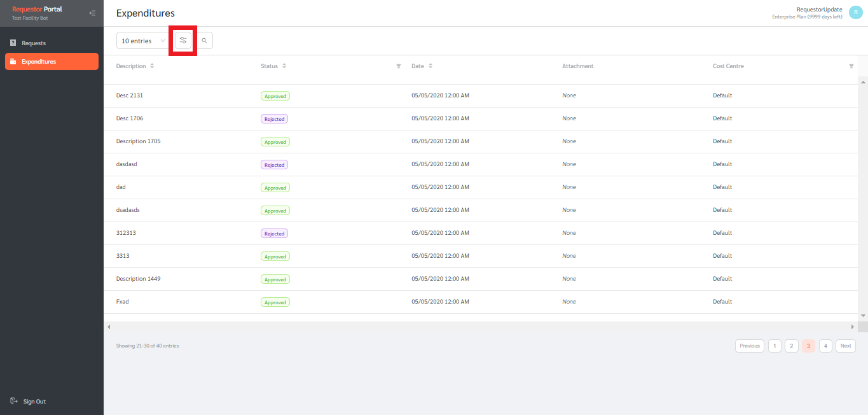The width and height of the screenshot is (868, 415).
Task: Click the horizontal scrollbar left arrow
Action: click(x=109, y=327)
